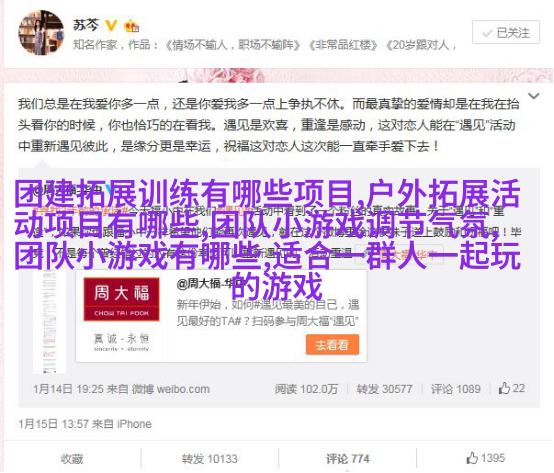This screenshot has height=473, width=554.
Task: Open 苏芩's profile avatar photo
Action: pos(41,32)
